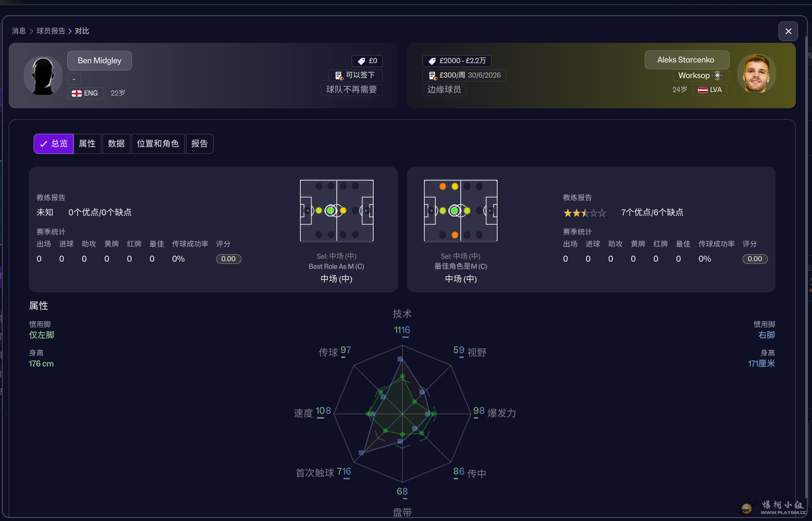This screenshot has height=521, width=812.
Task: Open the 数据 stats tab
Action: tap(116, 144)
